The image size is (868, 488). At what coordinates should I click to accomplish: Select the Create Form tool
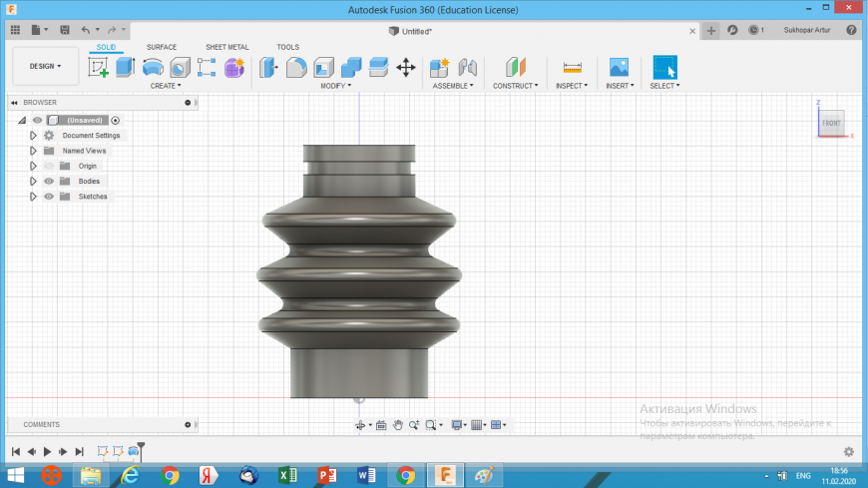pyautogui.click(x=234, y=68)
